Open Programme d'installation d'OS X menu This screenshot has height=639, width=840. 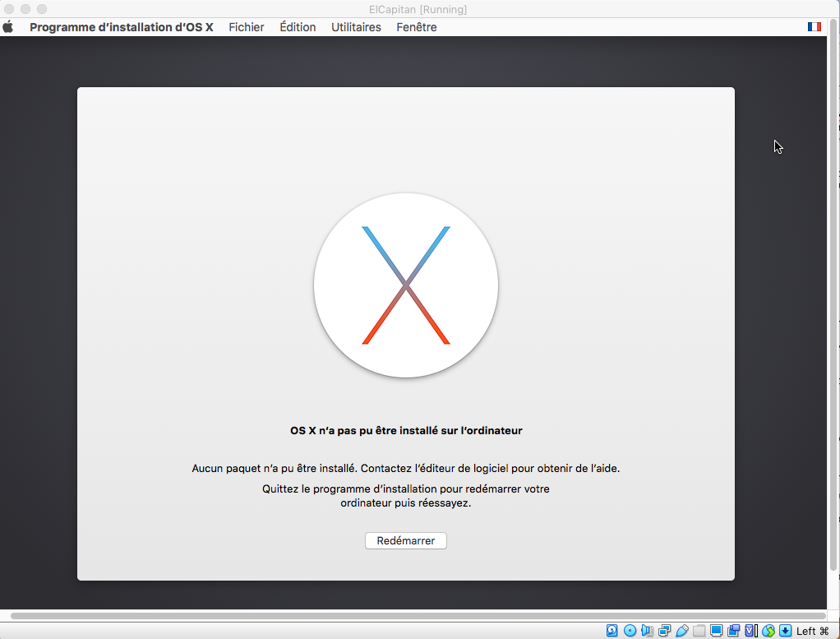click(x=122, y=27)
